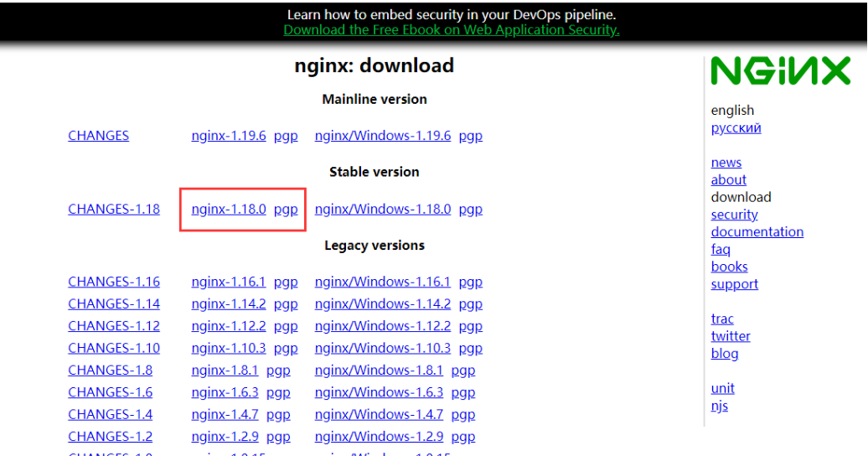Open pgp signature for nginx-1.8.1
The height and width of the screenshot is (456, 868).
tap(278, 370)
